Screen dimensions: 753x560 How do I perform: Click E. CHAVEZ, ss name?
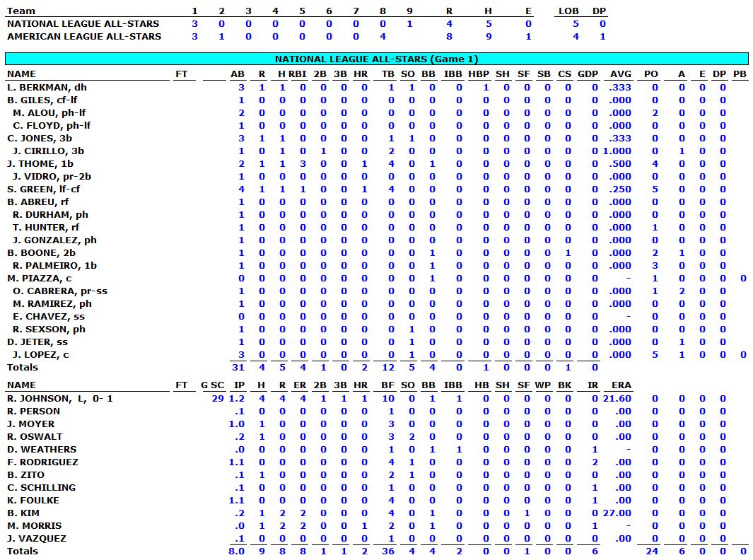click(x=49, y=317)
